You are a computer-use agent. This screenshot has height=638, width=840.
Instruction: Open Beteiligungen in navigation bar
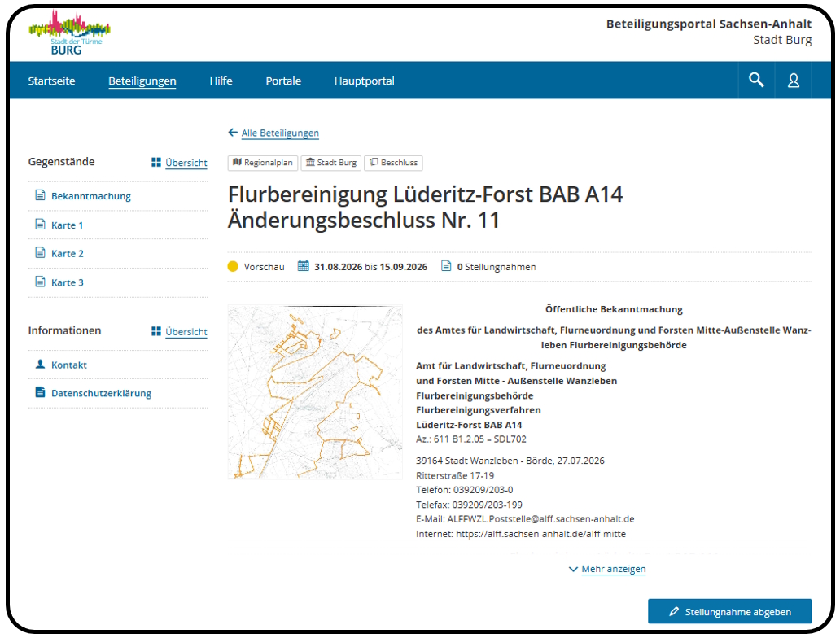pos(142,81)
